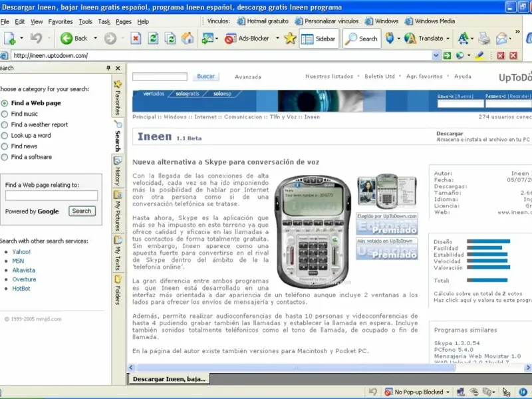Click the yellow star Favorites icon
Viewport: 532px width, 399px height.
(290, 39)
